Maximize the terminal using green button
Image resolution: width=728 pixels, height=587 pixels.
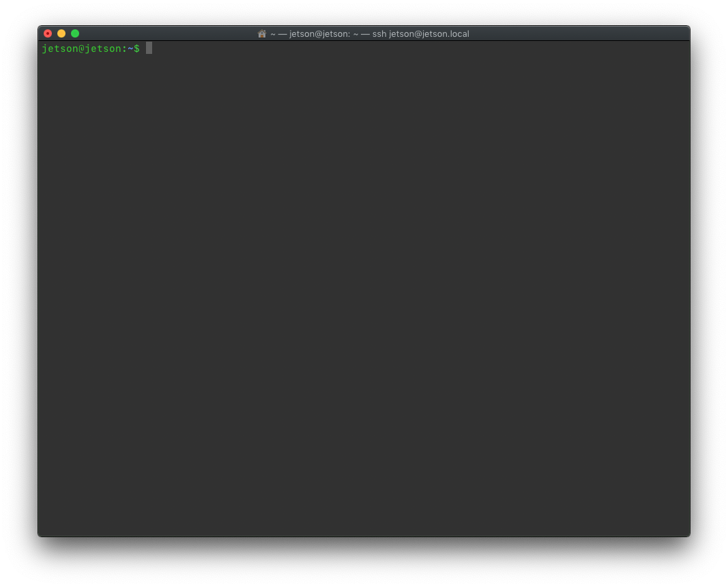[75, 33]
